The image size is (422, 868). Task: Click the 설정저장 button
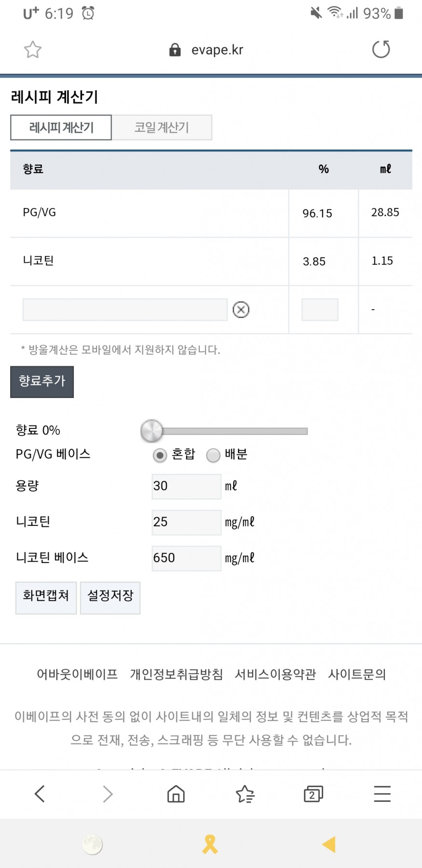pyautogui.click(x=110, y=598)
